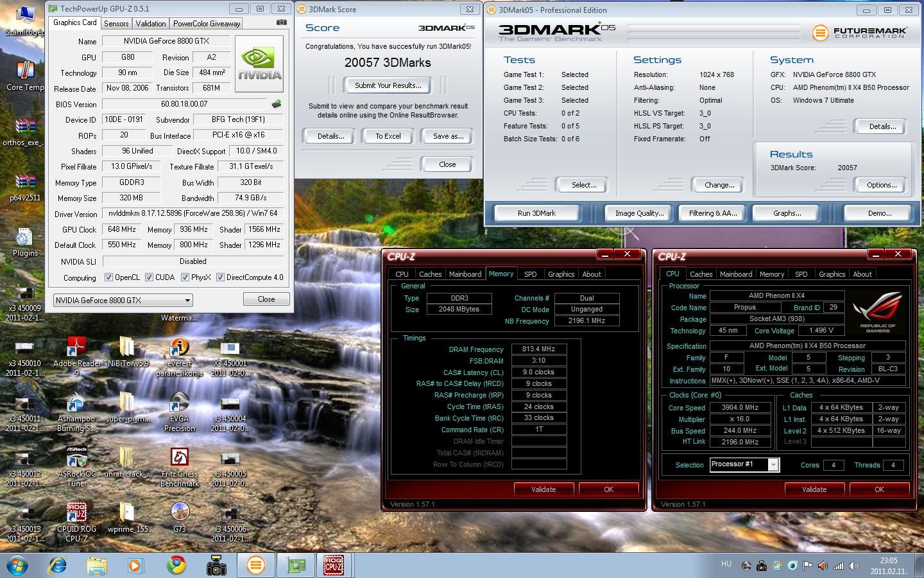The image size is (924, 578).
Task: Click OK in the processor CPU-Z window
Action: pyautogui.click(x=879, y=489)
